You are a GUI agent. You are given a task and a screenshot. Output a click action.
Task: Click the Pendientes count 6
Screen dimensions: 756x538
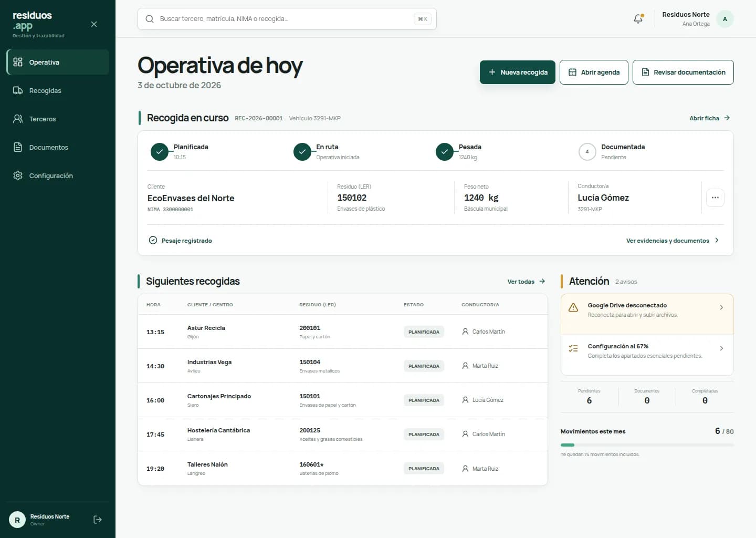[x=589, y=400]
